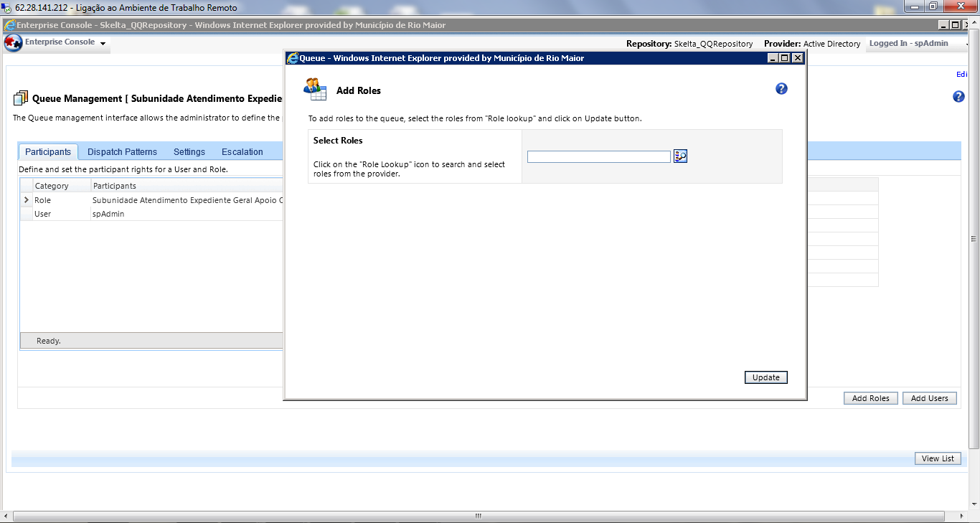Click Repository Skelta_QQRepository label

pyautogui.click(x=689, y=44)
